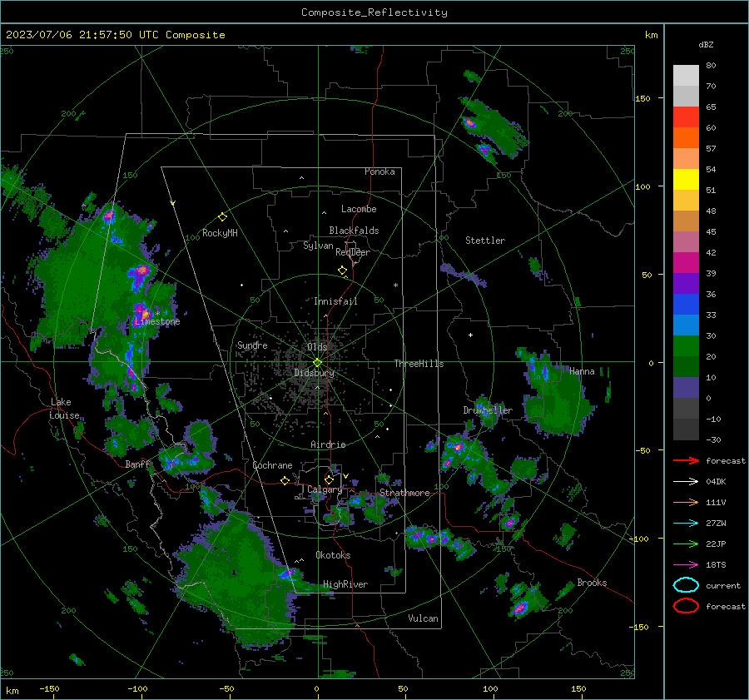This screenshot has width=749, height=700.
Task: Click the Limestone label
Action: tap(157, 321)
